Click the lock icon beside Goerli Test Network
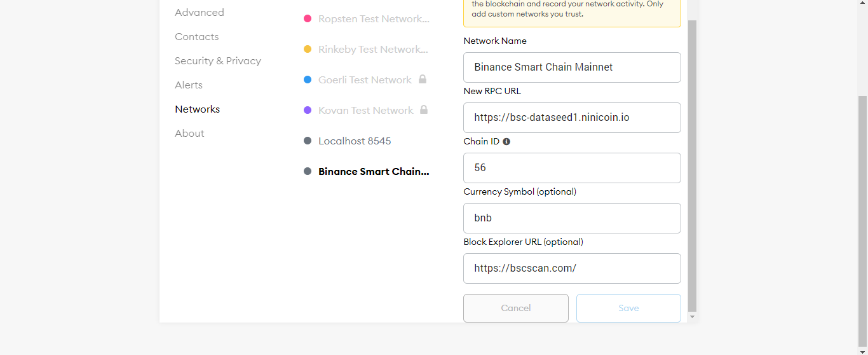 (x=423, y=80)
